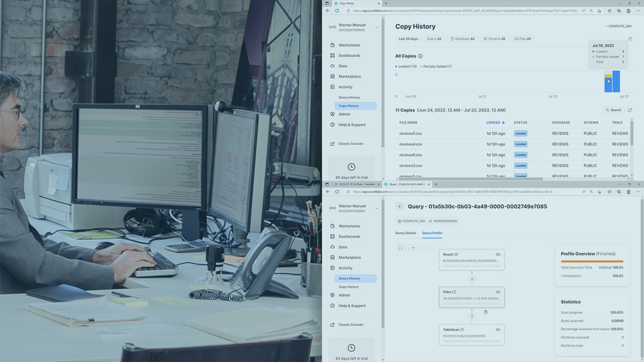Click the Total Execution Time progress bar
The height and width of the screenshot is (362, 644).
(x=592, y=262)
